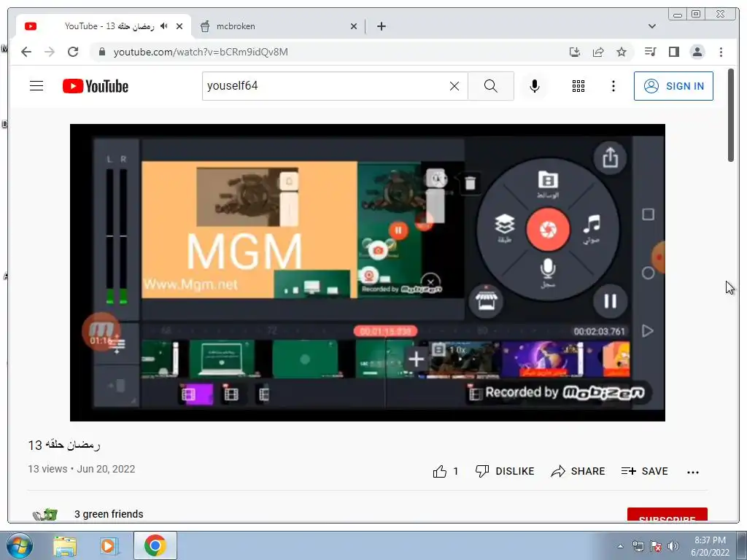The image size is (747, 560).
Task: Click the 3 green friends channel avatar
Action: (x=45, y=515)
